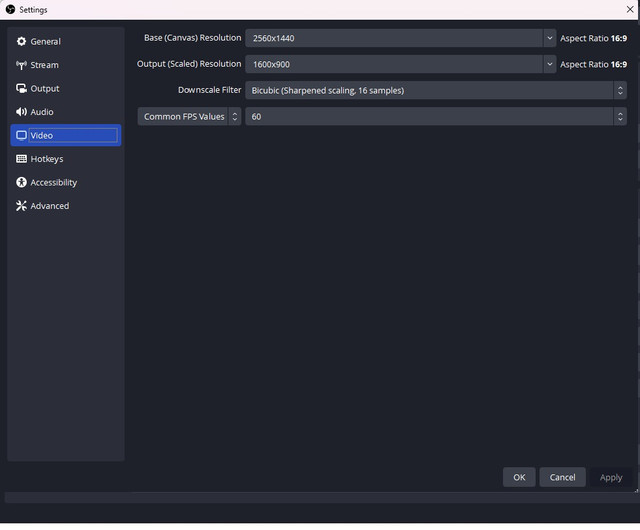
Task: Click Aspect Ratio 16:9 beside base resolution
Action: click(x=593, y=38)
